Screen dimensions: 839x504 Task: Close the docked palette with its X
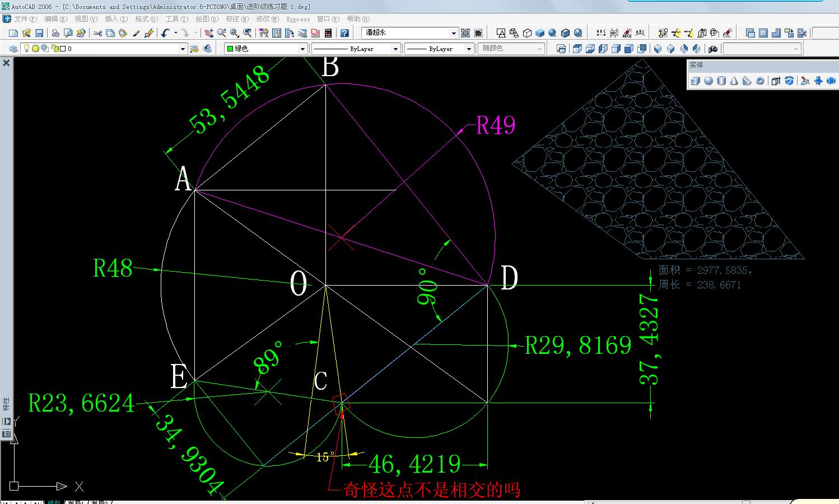[7, 63]
